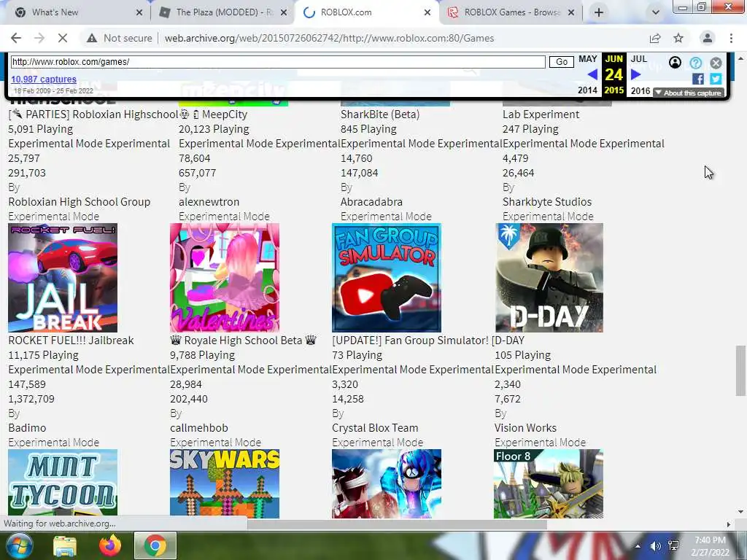Open creator Vision Works
Image resolution: width=747 pixels, height=560 pixels.
pyautogui.click(x=525, y=428)
